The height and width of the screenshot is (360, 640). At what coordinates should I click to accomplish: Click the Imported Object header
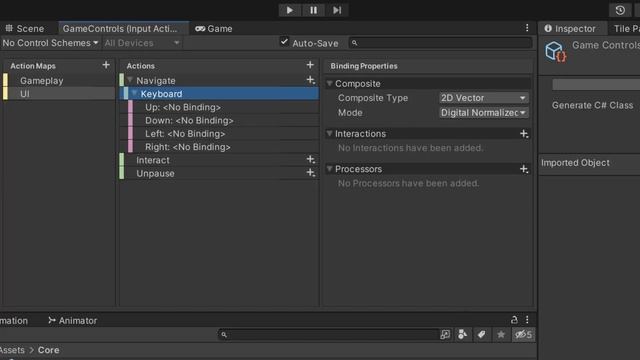[575, 162]
